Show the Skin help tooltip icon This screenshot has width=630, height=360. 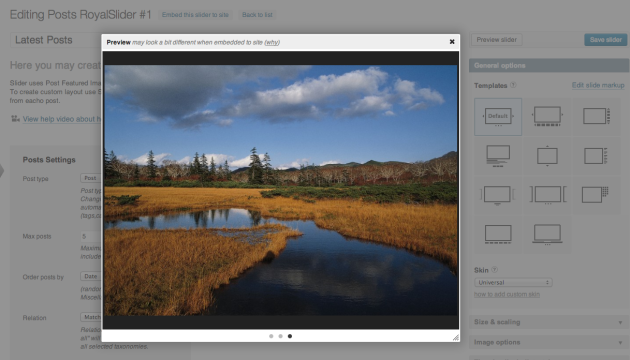(495, 270)
